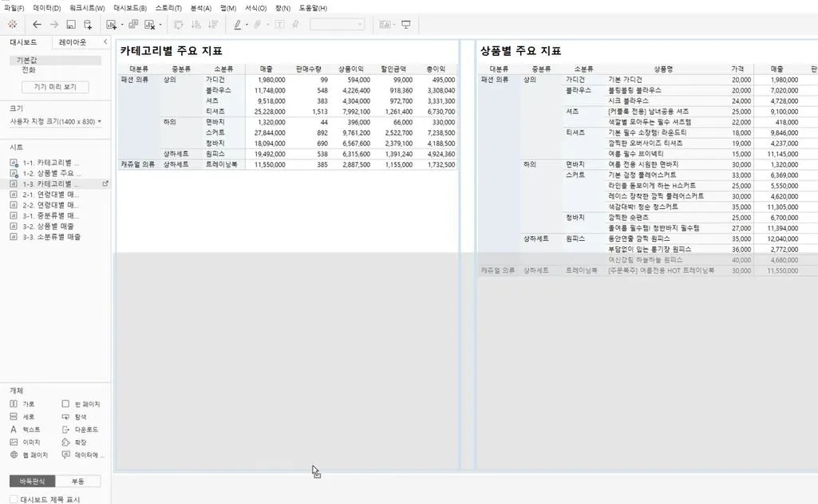
Task: Select the 빈 페이지 blank object
Action: (x=81, y=404)
